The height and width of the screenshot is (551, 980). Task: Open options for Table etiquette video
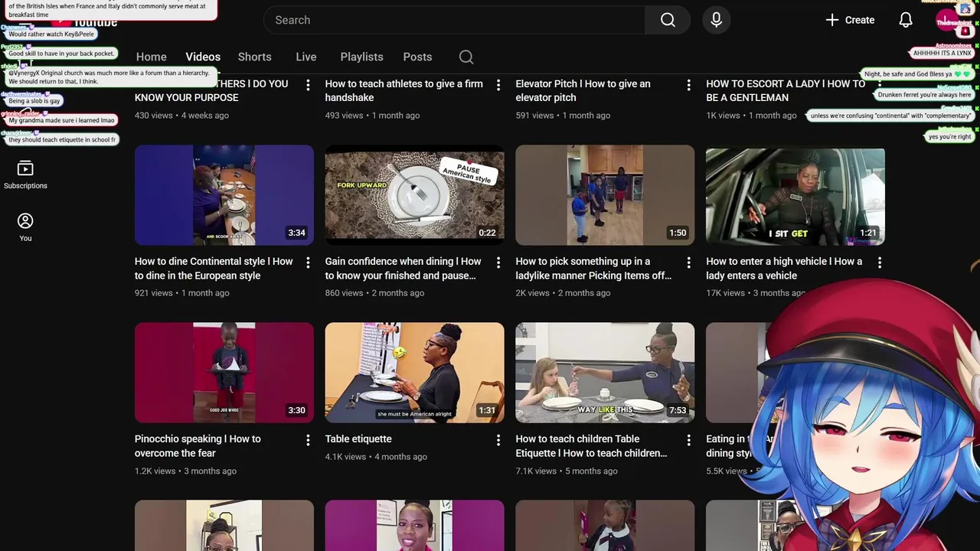498,440
